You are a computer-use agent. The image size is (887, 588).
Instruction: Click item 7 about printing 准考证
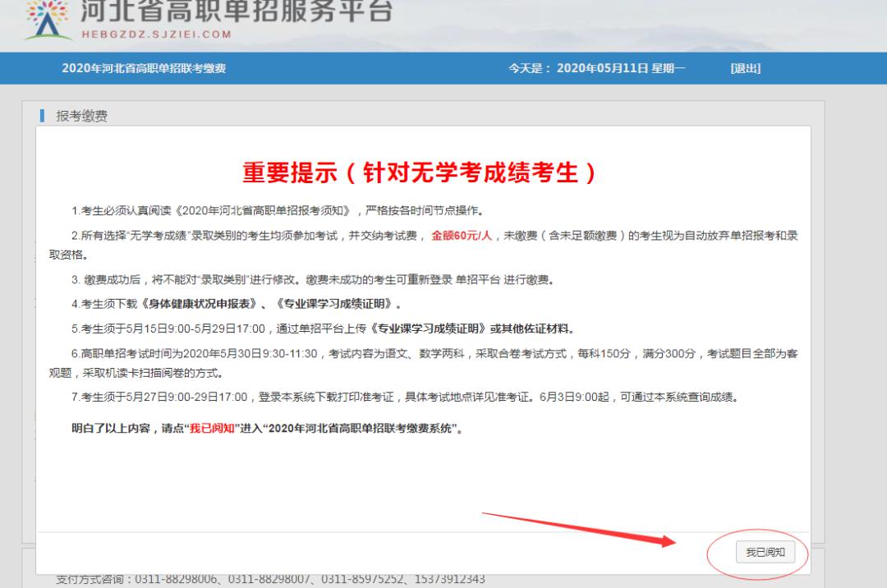(405, 397)
